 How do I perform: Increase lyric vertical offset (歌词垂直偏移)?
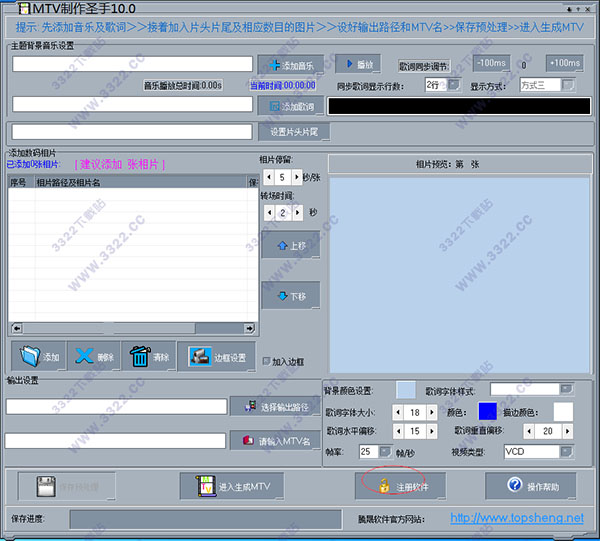[567, 431]
